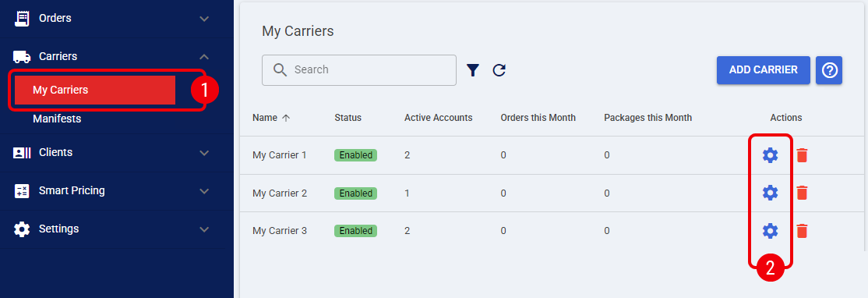Click the ADD CARRIER button
868x298 pixels.
point(764,70)
